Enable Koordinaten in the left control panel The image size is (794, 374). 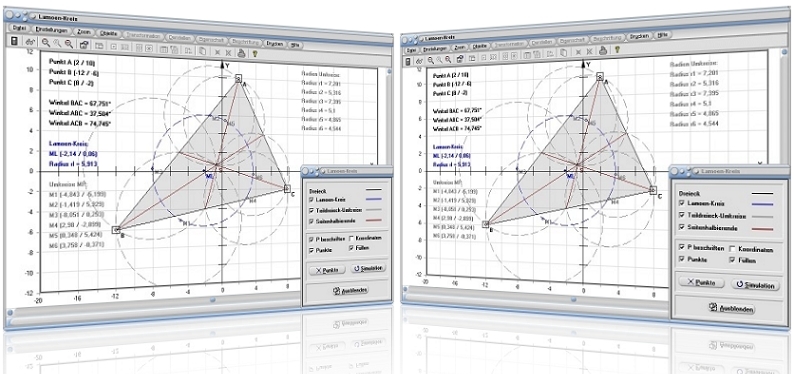(x=351, y=238)
